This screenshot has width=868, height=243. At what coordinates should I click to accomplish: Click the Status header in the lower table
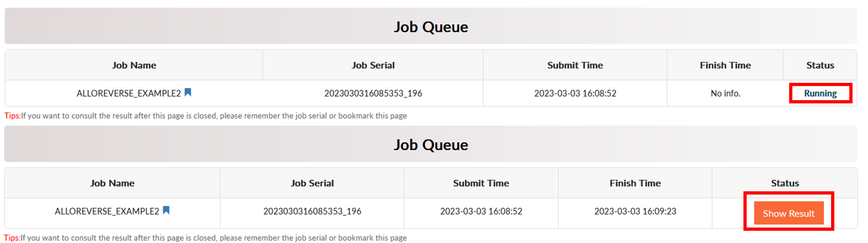[x=785, y=183]
